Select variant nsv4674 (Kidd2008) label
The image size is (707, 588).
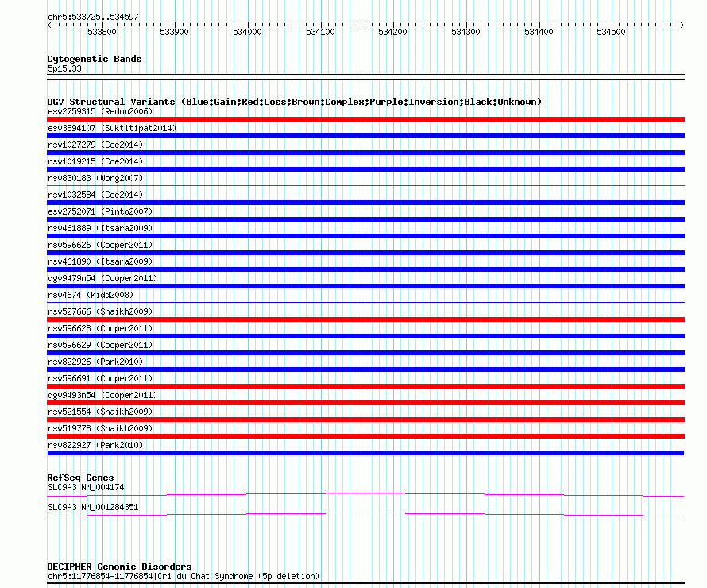coord(91,295)
